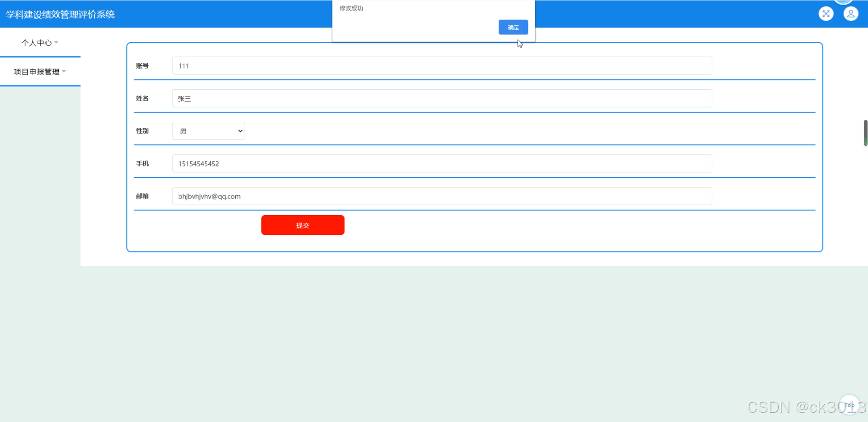
Task: Click the page vertical scrollbar thumb
Action: (x=866, y=133)
